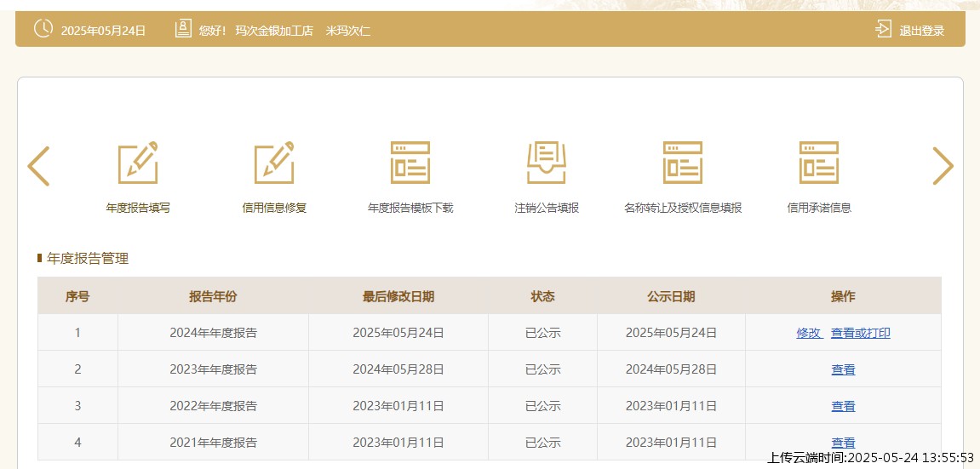Click 修改 link for 2024 report
The image size is (980, 469).
(x=809, y=333)
